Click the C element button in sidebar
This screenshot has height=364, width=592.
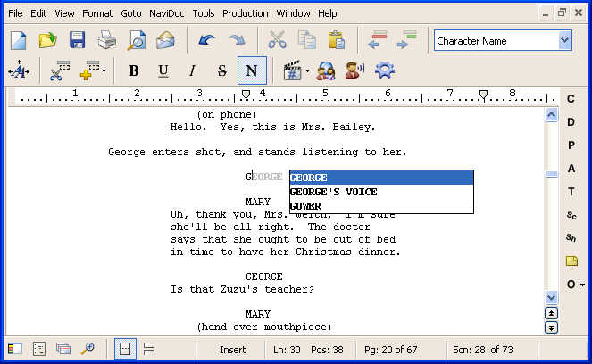pyautogui.click(x=571, y=98)
